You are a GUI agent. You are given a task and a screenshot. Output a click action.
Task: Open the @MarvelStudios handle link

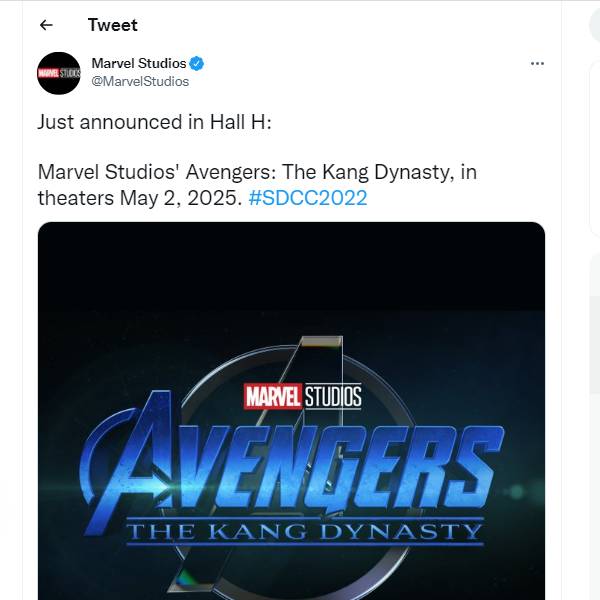coord(140,82)
